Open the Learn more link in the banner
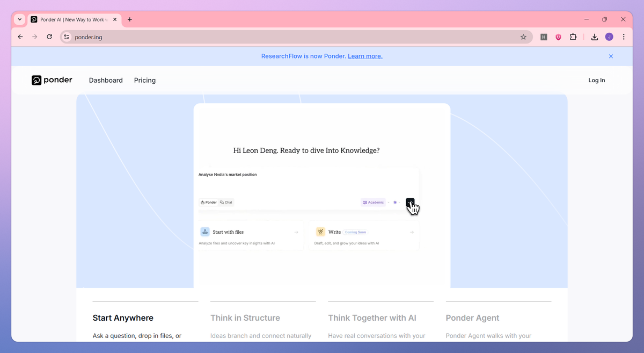Viewport: 644px width, 353px height. coord(365,56)
